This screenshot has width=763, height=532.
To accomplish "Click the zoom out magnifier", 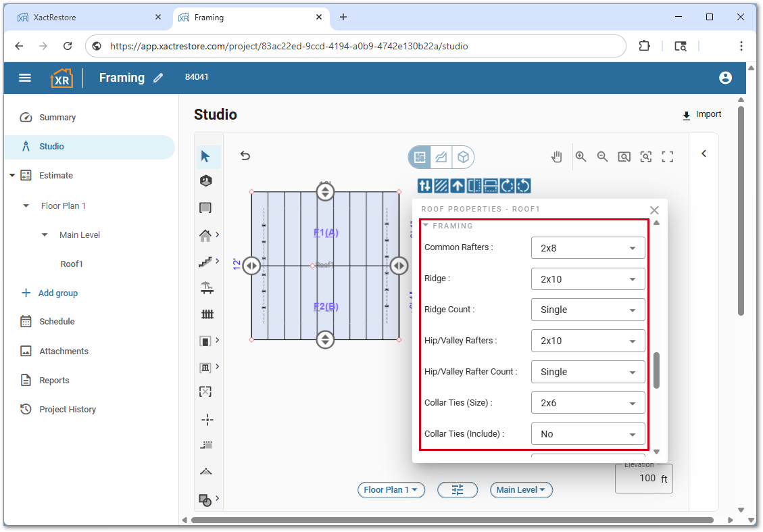I will point(602,157).
